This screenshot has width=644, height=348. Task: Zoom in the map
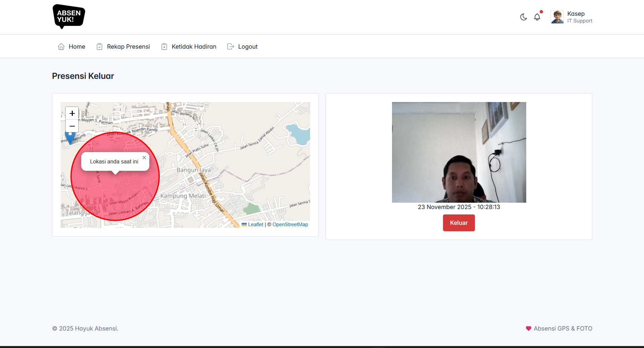72,113
